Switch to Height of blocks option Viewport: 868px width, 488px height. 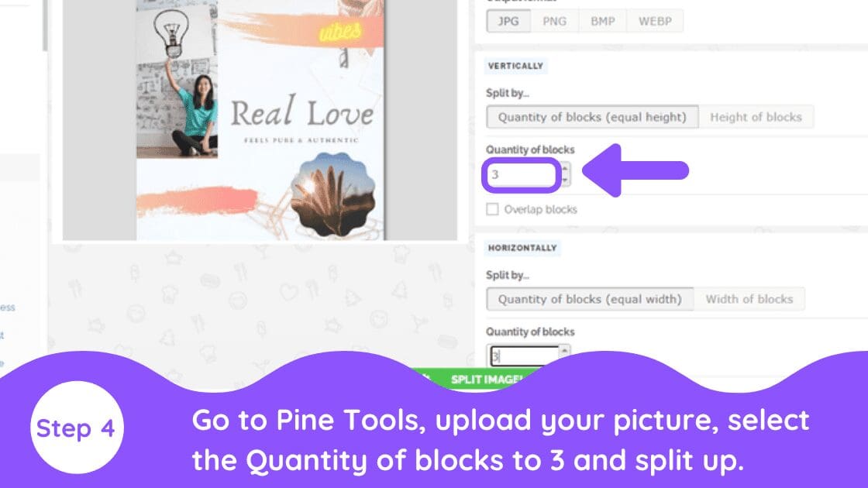(x=756, y=117)
